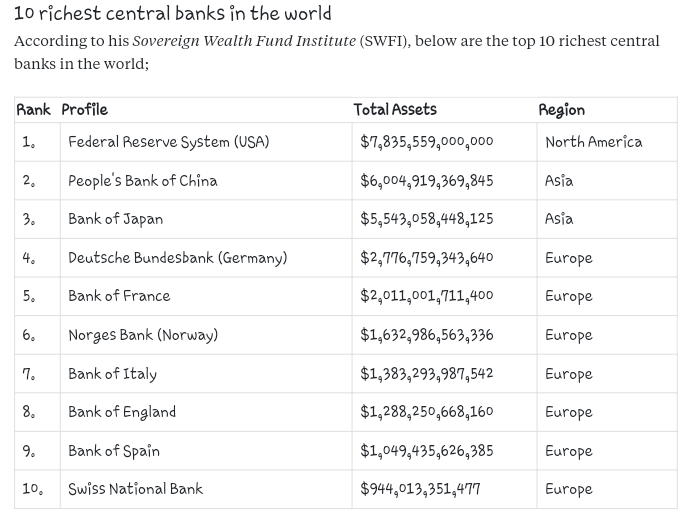Screen dimensions: 688x511
Task: Select the Bank of England entry
Action: click(122, 412)
